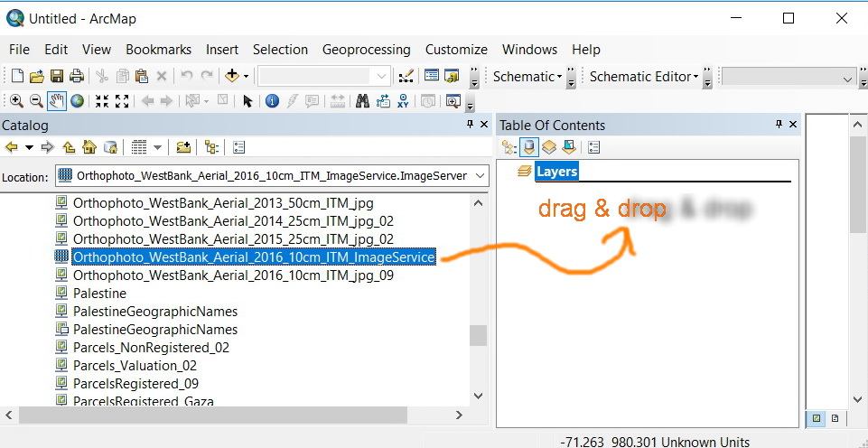Open a map document with the Open icon

(36, 76)
